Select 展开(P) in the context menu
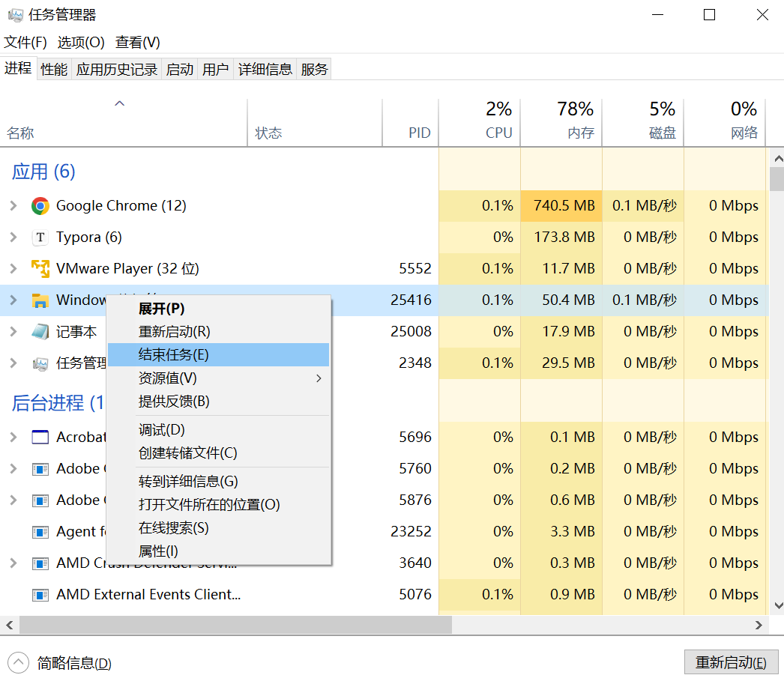The image size is (784, 678). point(219,308)
